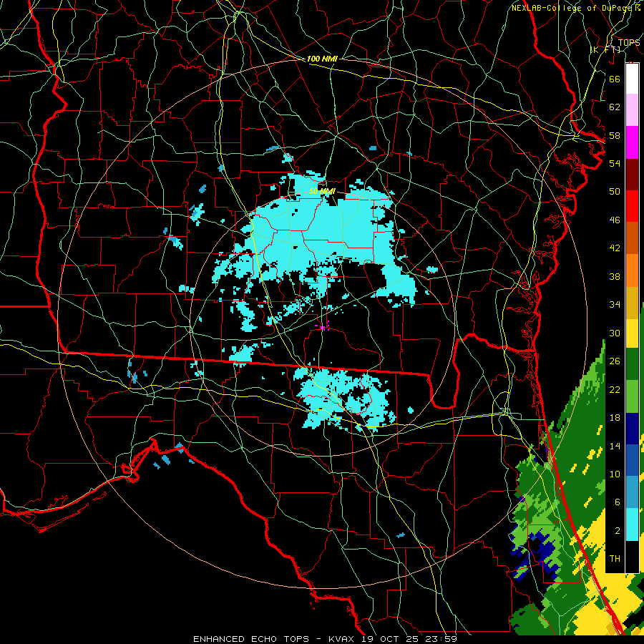Image resolution: width=644 pixels, height=644 pixels.
Task: Click the legend value "38"
Action: pos(615,276)
